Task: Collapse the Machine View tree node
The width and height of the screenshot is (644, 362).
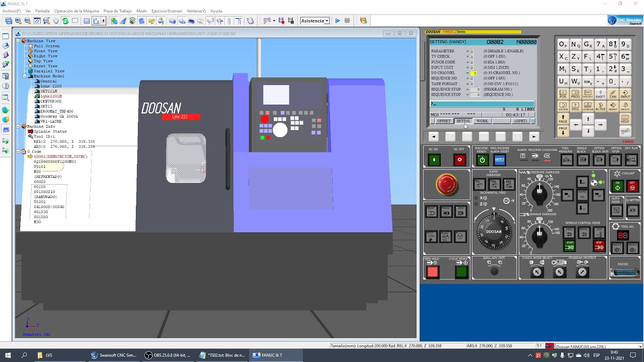Action: click(x=19, y=41)
